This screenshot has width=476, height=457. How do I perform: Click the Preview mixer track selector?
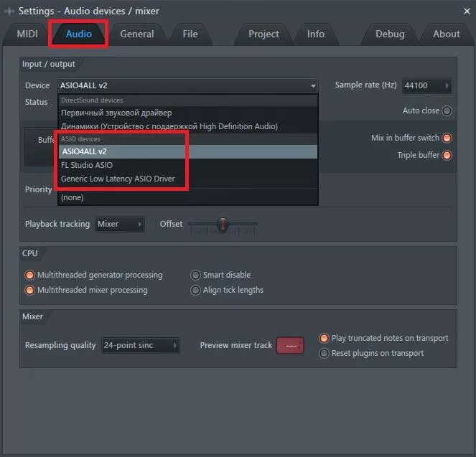click(290, 345)
